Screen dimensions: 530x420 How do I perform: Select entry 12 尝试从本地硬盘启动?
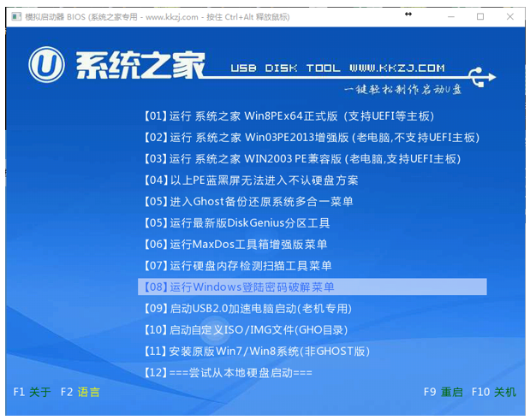228,373
